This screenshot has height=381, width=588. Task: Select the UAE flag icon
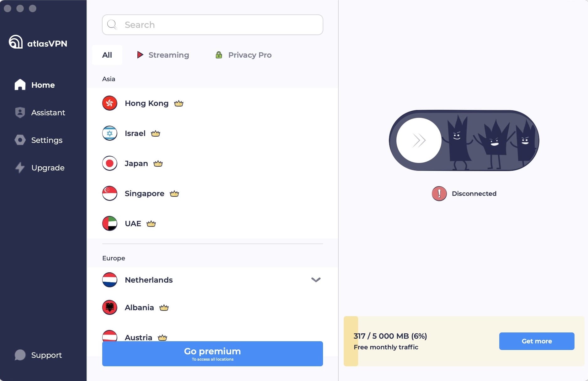pyautogui.click(x=110, y=223)
